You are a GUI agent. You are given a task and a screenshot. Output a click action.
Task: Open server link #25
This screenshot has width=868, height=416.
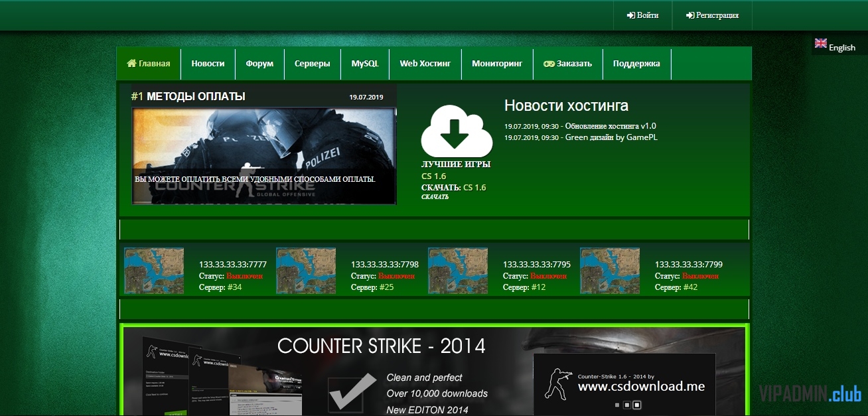[387, 287]
